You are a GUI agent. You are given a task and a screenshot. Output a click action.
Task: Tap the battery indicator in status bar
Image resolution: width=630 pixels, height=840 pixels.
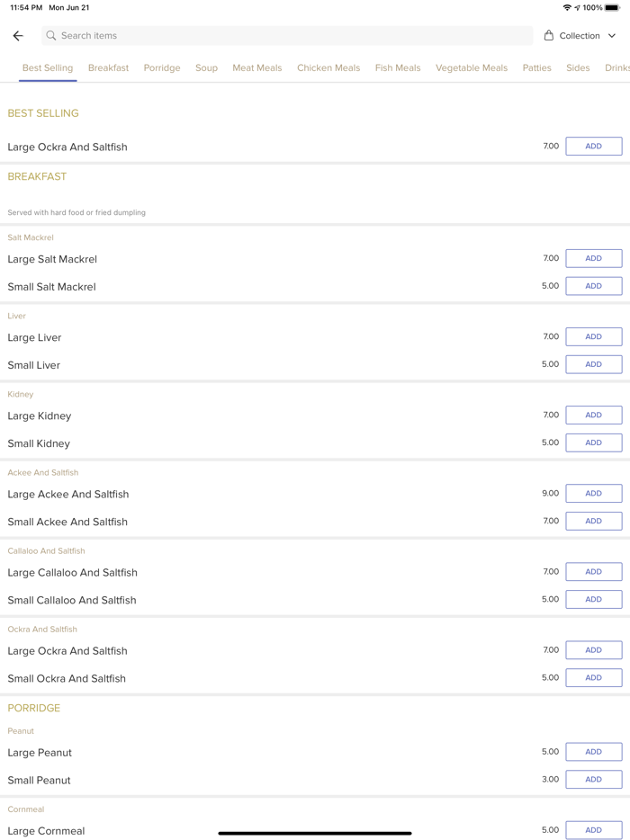[612, 8]
